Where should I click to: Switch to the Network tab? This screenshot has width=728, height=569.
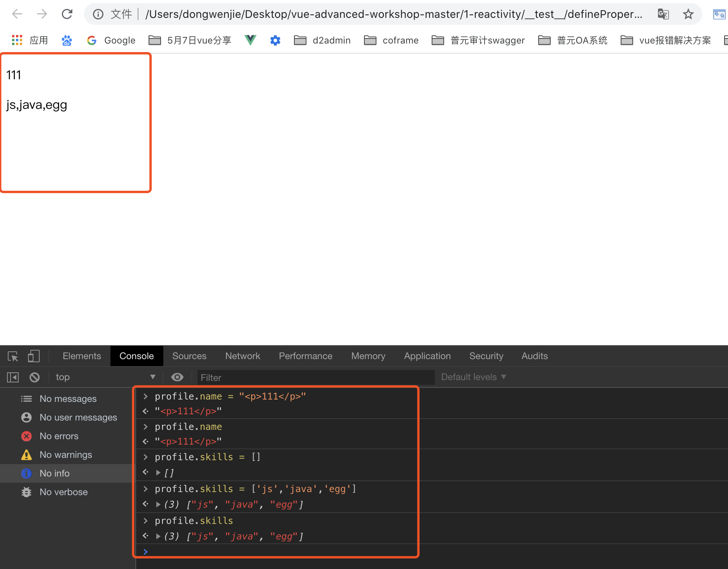click(242, 356)
